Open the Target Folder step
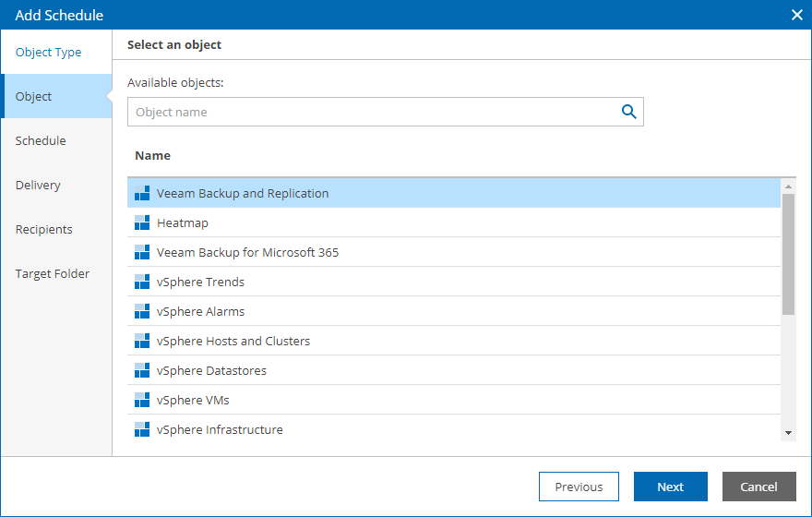812x517 pixels. (x=56, y=273)
